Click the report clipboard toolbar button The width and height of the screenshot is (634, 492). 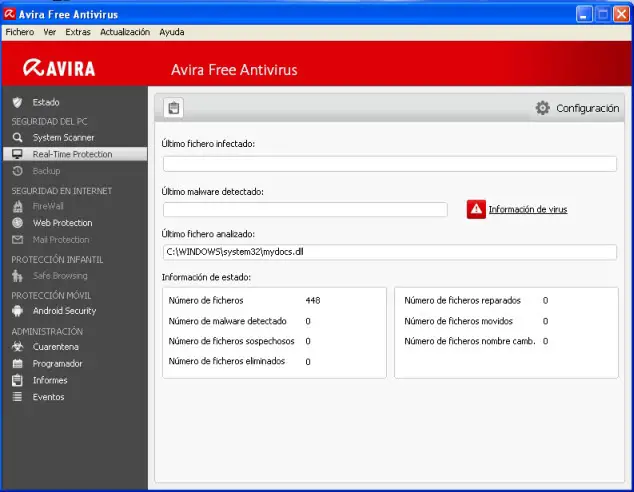click(x=173, y=108)
